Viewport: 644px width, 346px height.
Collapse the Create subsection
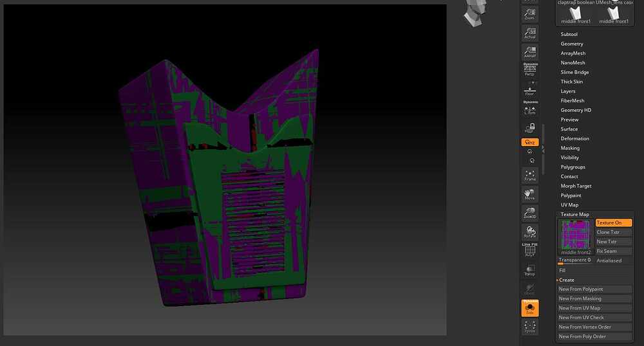click(566, 280)
